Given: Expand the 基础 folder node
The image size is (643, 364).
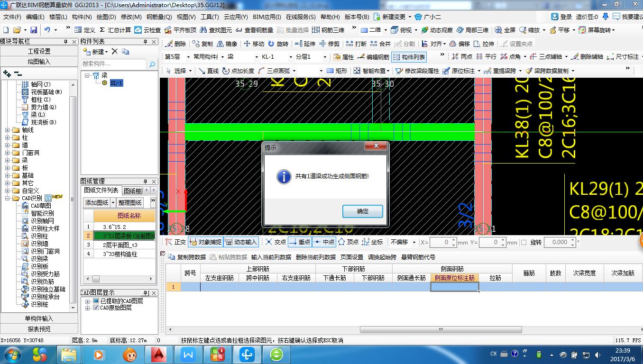Looking at the screenshot, I should (x=7, y=175).
